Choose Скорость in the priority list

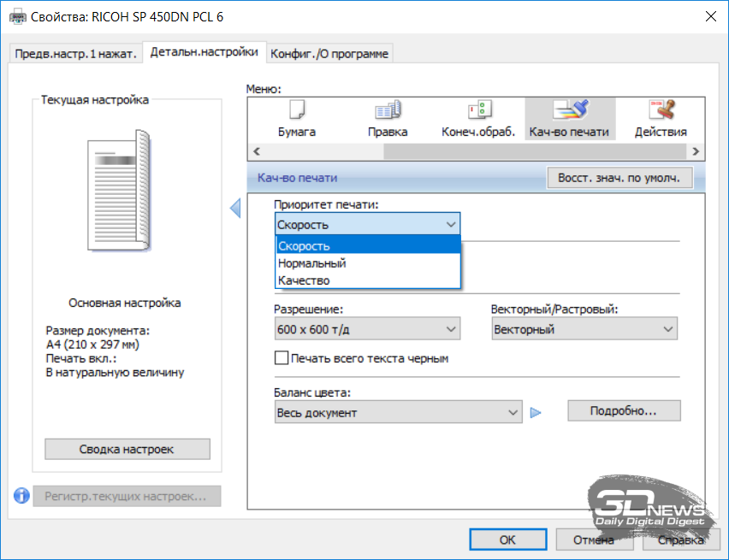coord(368,245)
